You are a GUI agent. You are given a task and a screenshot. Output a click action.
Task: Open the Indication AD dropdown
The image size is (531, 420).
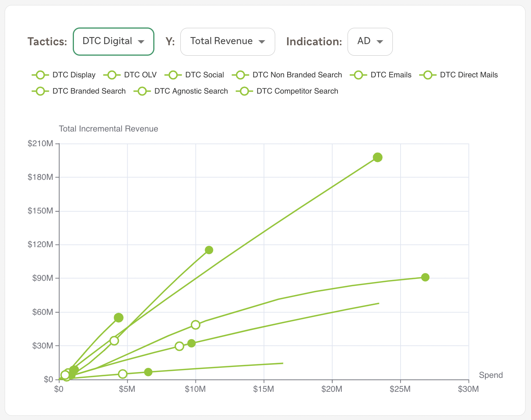[x=370, y=41]
